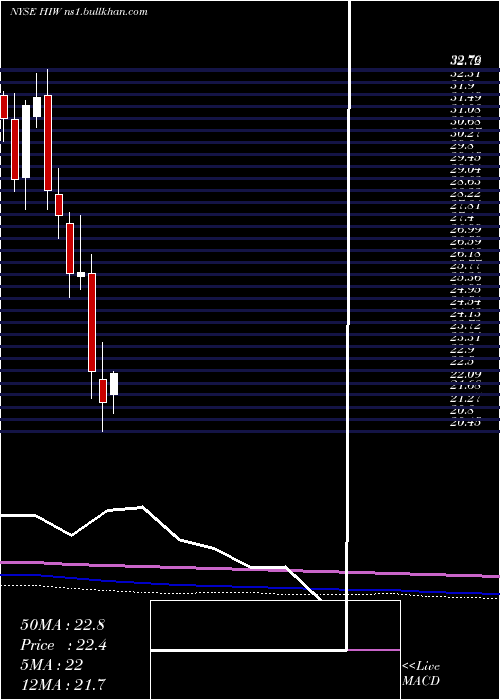Click the 26.99 price axis label

point(465,229)
